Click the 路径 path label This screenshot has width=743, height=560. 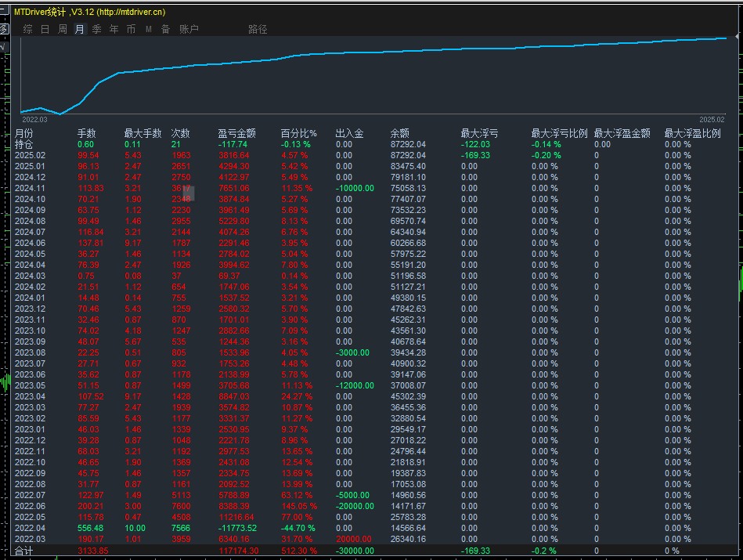coord(258,30)
